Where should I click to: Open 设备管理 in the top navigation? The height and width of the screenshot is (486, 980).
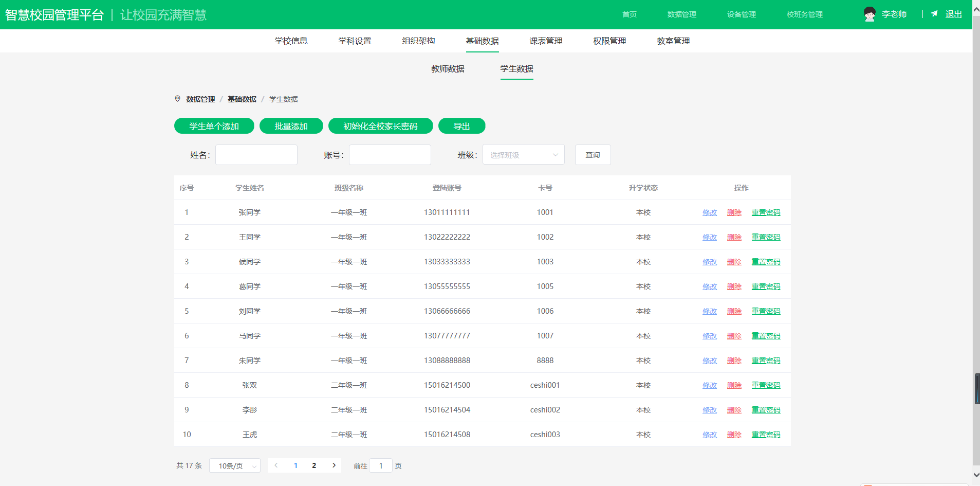(741, 14)
